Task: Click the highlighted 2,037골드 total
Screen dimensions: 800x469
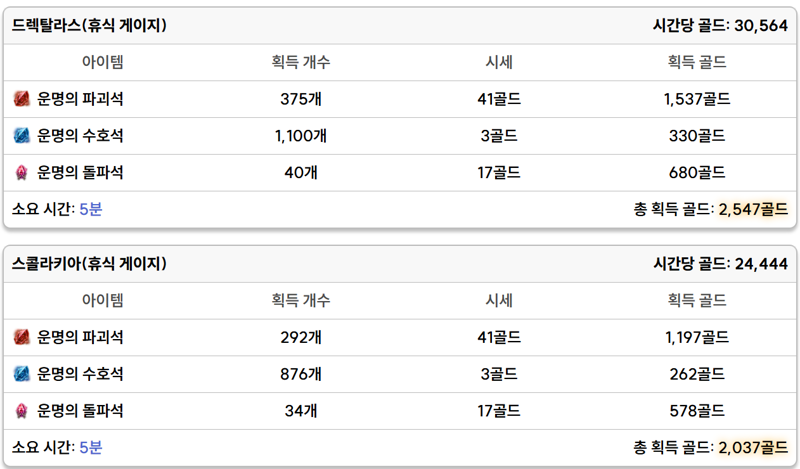Action: click(753, 447)
